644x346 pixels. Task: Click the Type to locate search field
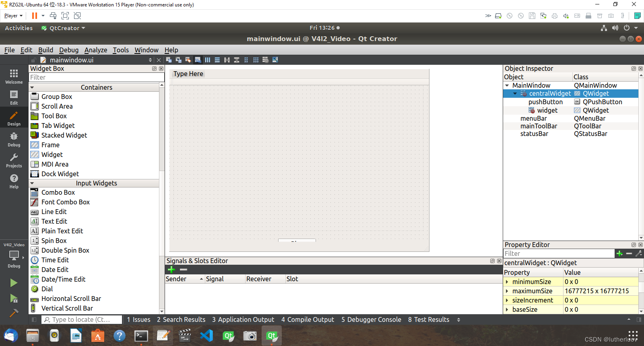[82, 319]
